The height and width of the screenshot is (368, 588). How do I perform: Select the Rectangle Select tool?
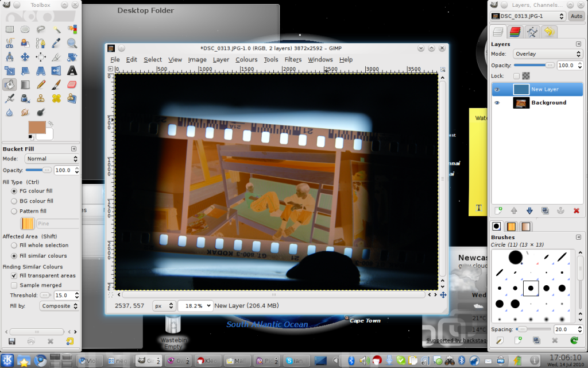click(x=10, y=29)
